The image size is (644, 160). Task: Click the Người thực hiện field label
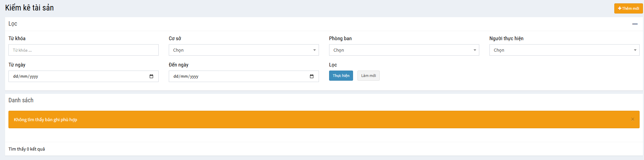point(506,38)
